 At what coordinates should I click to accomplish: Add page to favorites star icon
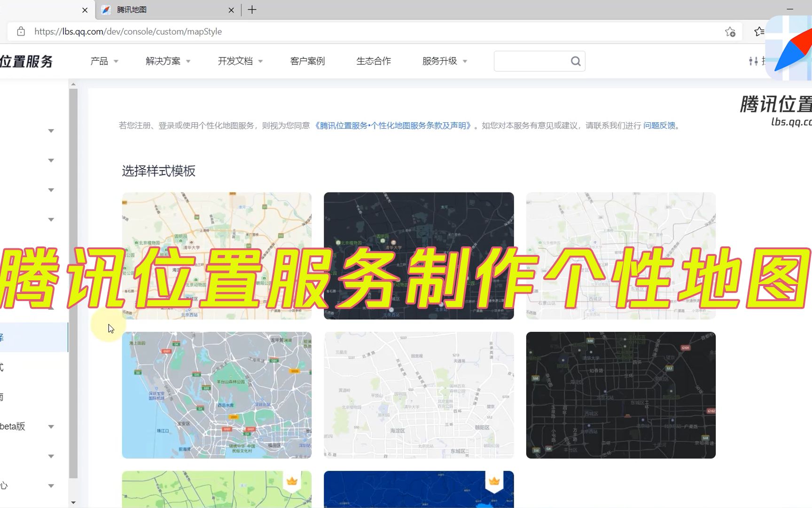[730, 32]
